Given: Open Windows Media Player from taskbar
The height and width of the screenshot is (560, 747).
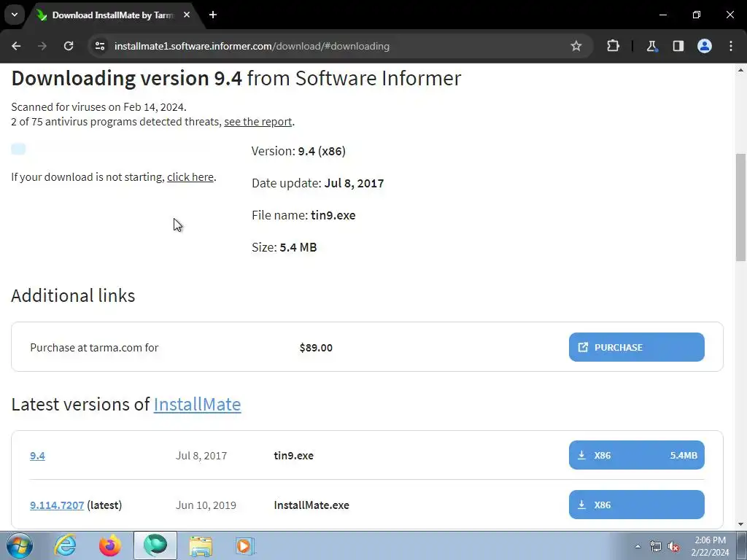Looking at the screenshot, I should (x=245, y=545).
